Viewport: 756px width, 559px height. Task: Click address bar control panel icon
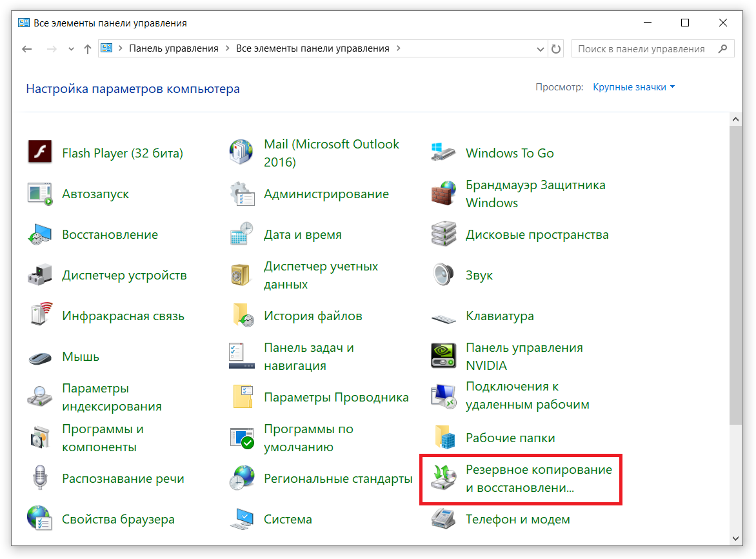[106, 48]
